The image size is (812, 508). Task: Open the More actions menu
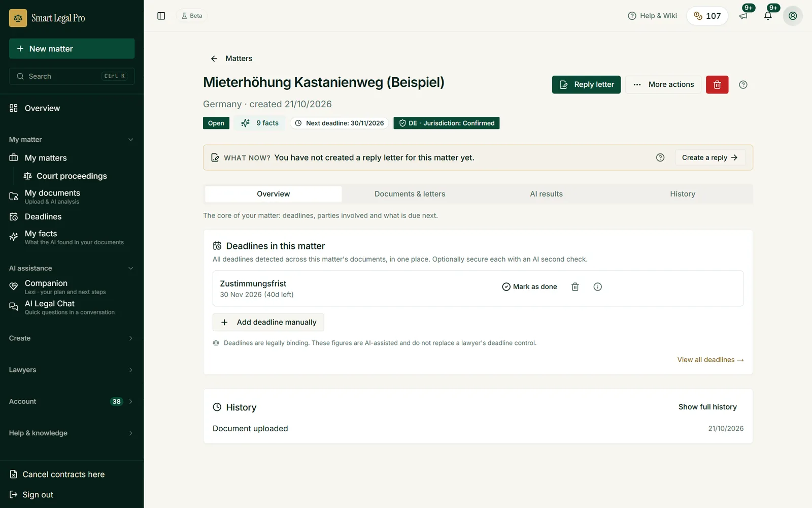[x=663, y=84]
